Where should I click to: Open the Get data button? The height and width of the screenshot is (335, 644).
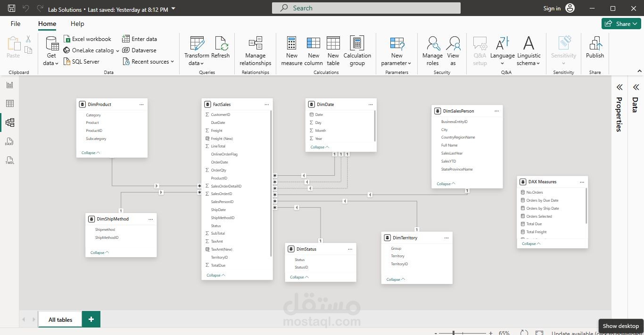pyautogui.click(x=51, y=51)
